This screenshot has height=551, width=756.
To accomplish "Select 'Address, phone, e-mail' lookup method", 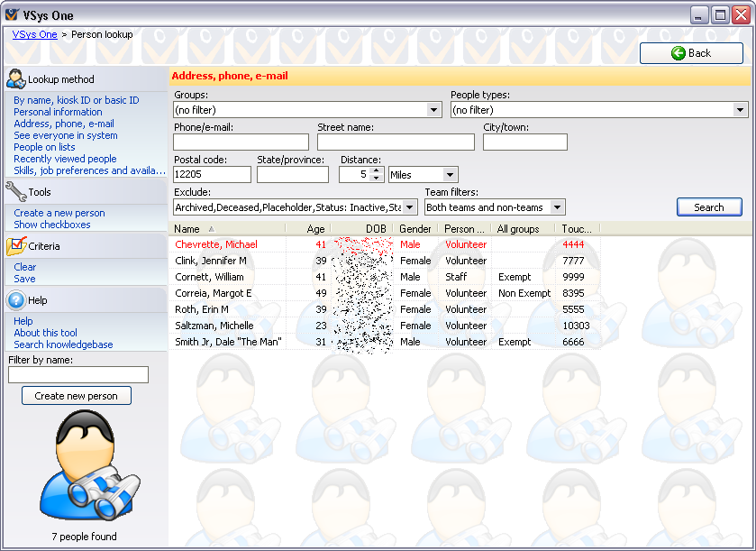I will [x=64, y=124].
